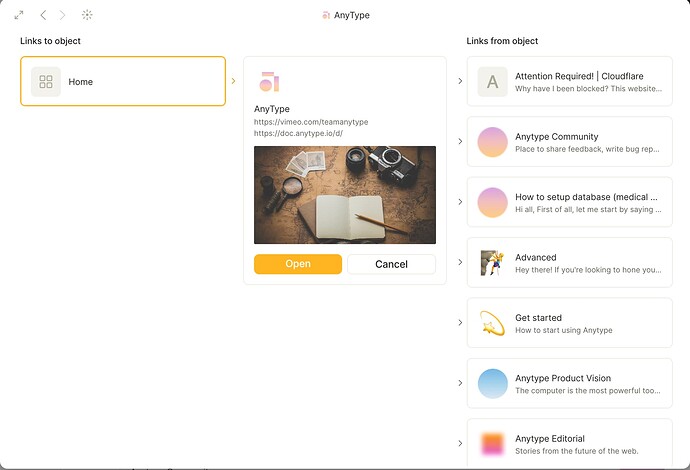Click 'Hi all, First of all' description
The height and width of the screenshot is (470, 690).
(588, 209)
